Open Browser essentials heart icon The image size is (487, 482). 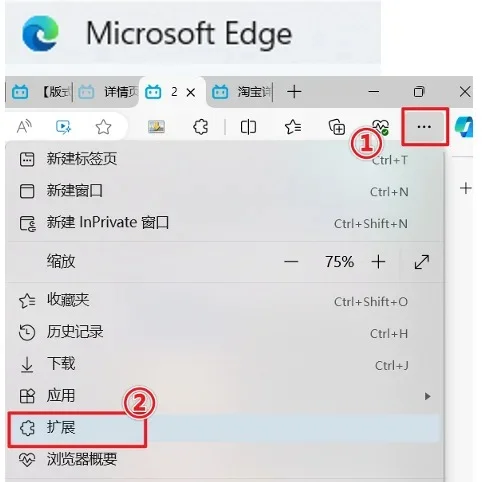(x=380, y=127)
